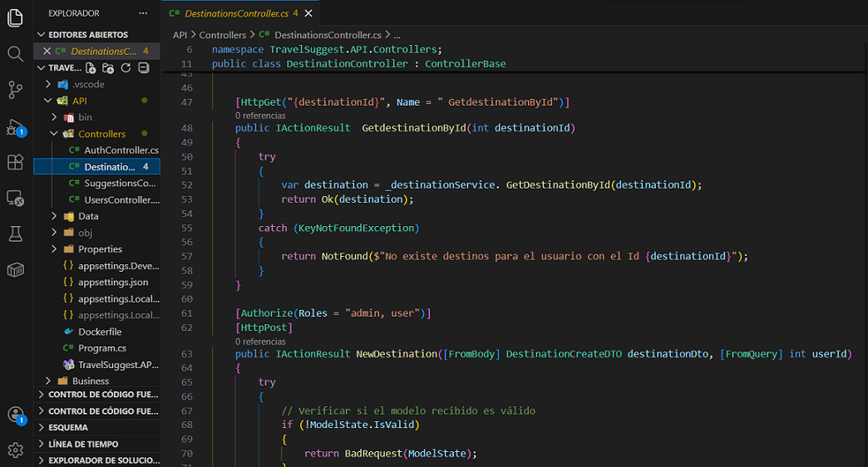Refresh the explorer file tree
868x467 pixels.
(x=126, y=67)
